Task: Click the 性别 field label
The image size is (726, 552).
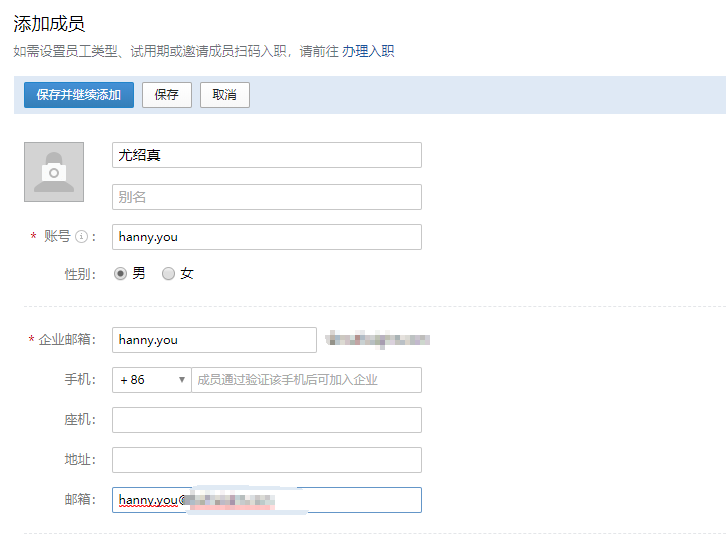Action: 80,273
